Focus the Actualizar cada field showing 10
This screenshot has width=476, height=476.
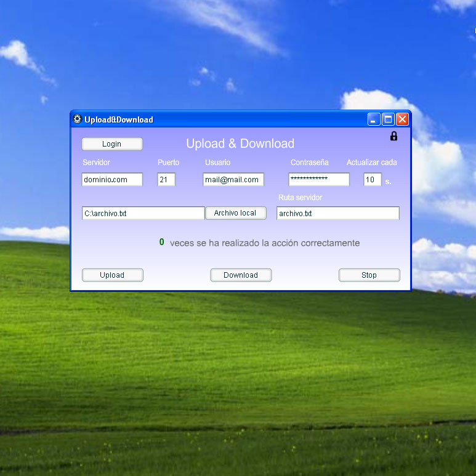[x=372, y=179]
